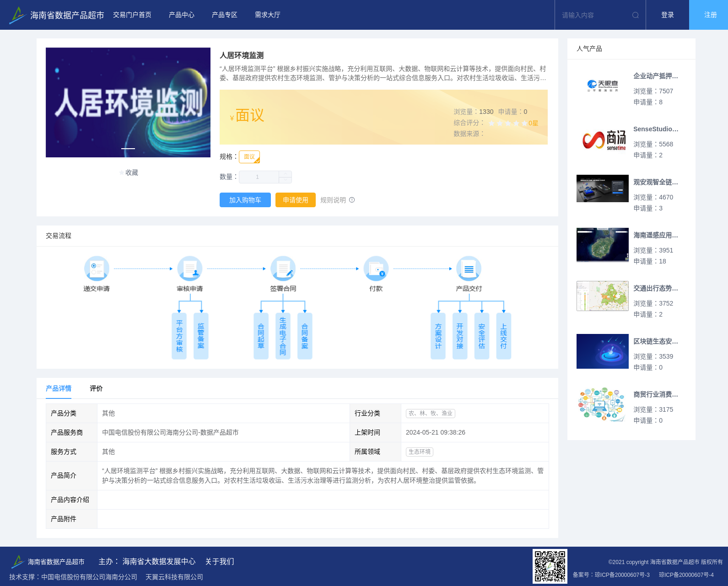Open the 观安观智全链 product thumbnail
Image resolution: width=728 pixels, height=586 pixels.
(603, 188)
